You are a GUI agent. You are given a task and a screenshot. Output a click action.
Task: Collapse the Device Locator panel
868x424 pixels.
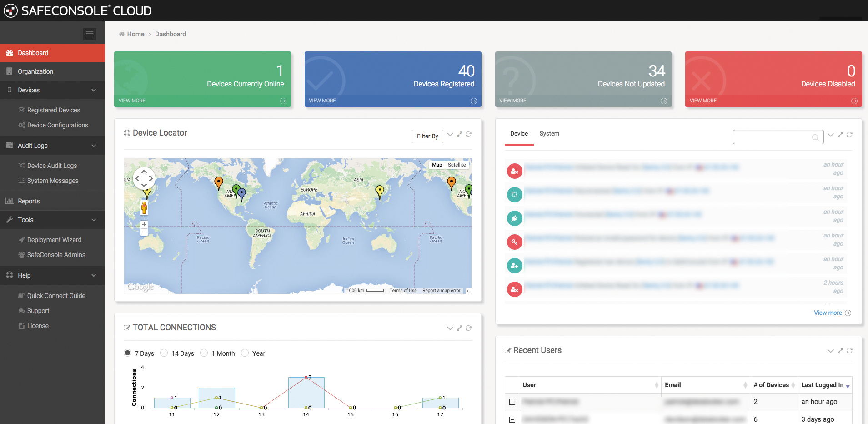click(x=450, y=135)
